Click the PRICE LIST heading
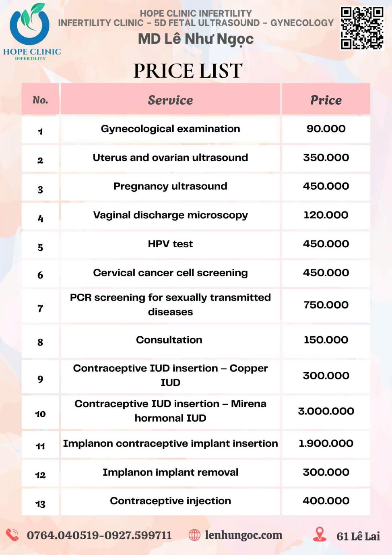Viewport: 392px width, 555px height. [x=188, y=71]
